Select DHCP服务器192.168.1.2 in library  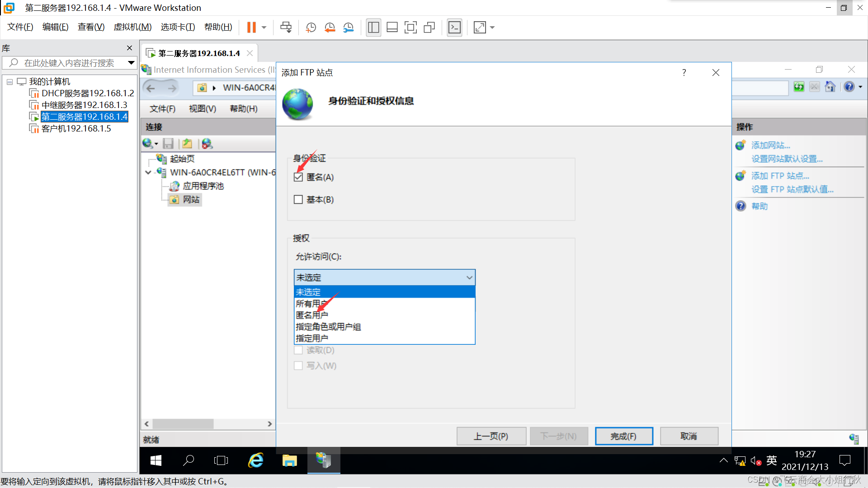coord(88,93)
